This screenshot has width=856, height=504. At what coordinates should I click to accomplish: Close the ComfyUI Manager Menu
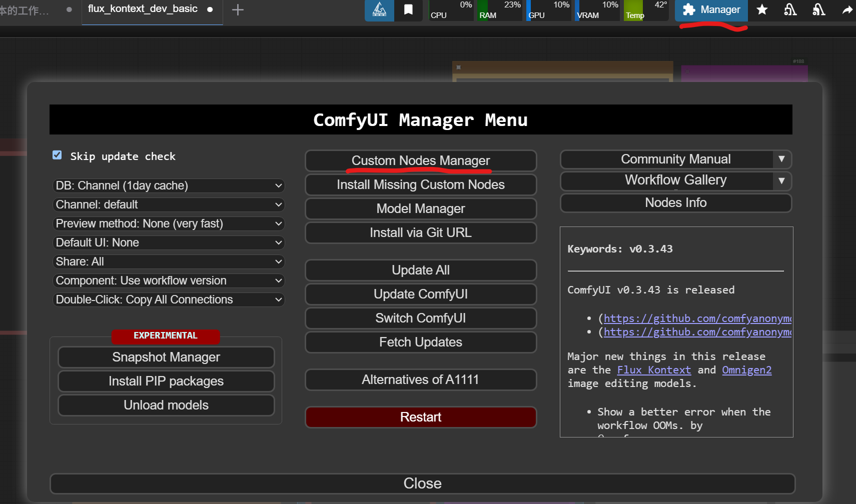[x=423, y=483]
